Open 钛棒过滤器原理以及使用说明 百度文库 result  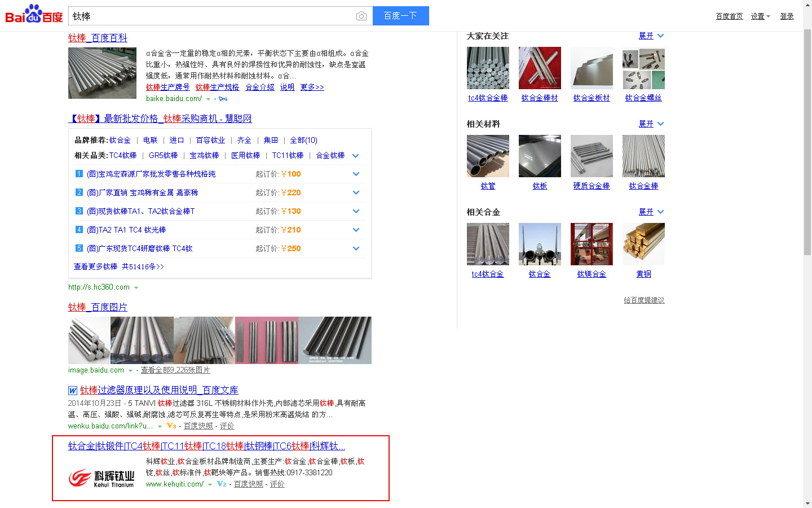(159, 390)
